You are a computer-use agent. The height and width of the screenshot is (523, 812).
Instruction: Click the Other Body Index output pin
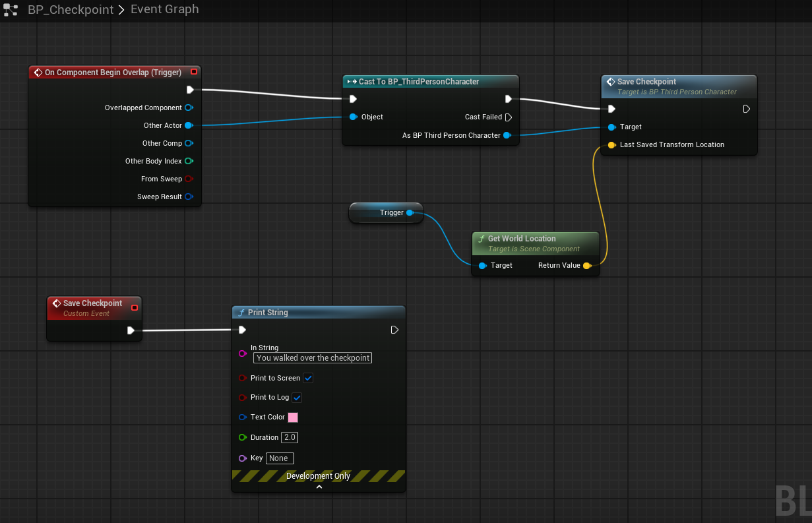[x=189, y=161]
